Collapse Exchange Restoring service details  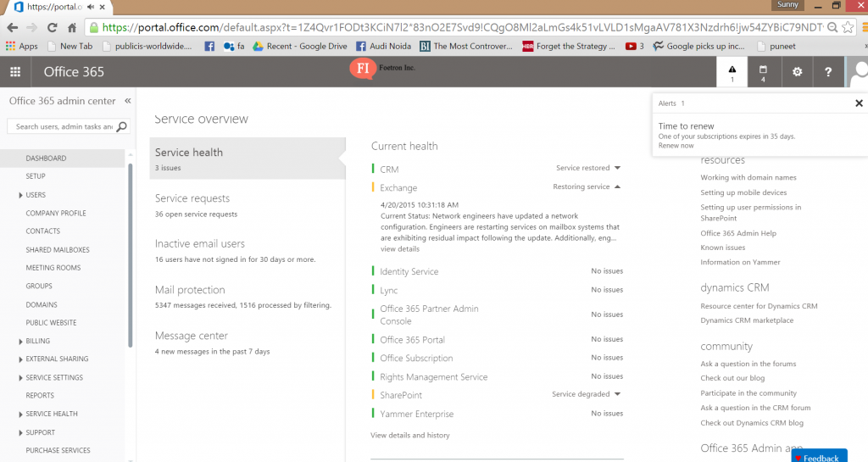coord(617,187)
